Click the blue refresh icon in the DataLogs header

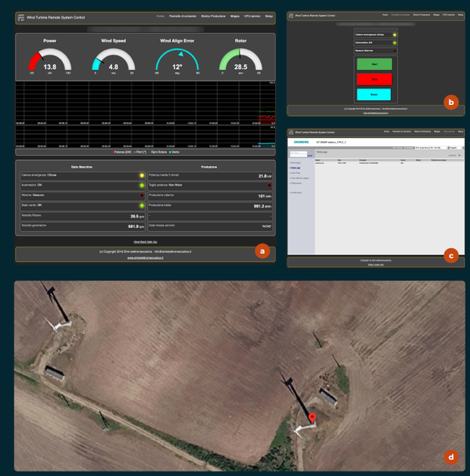coord(459,155)
